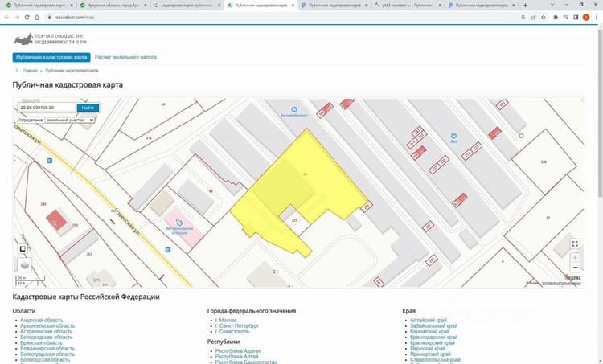Open the object type dropdown 'земельный участок'
603x364 pixels.
(70, 120)
